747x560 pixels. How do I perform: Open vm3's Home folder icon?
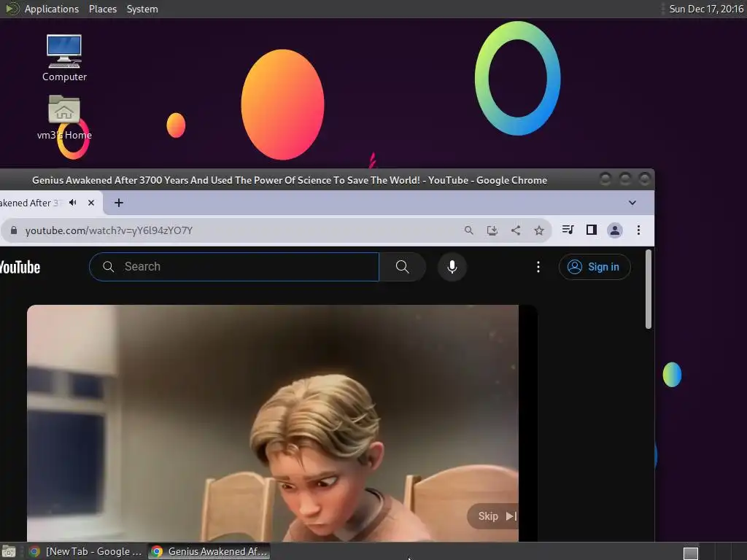point(64,117)
